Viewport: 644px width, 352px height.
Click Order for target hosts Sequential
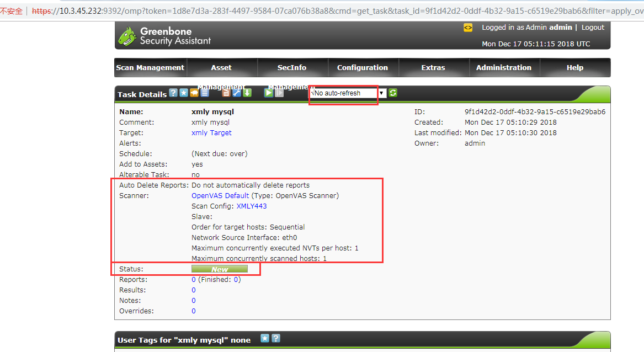[248, 227]
